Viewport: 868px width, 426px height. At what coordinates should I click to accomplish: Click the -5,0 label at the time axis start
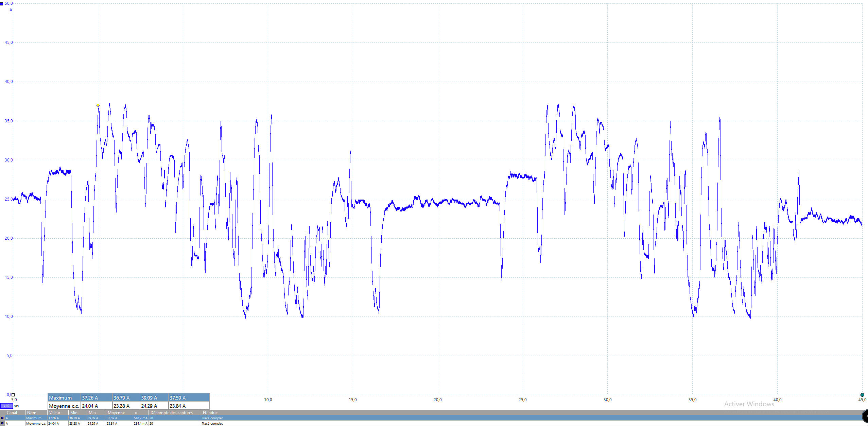(13, 400)
